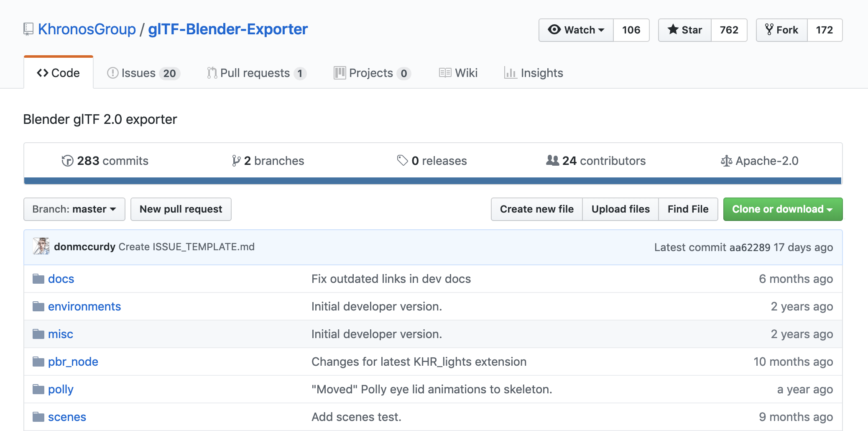Open the Apache-2.0 license link
This screenshot has height=431, width=868.
(760, 161)
